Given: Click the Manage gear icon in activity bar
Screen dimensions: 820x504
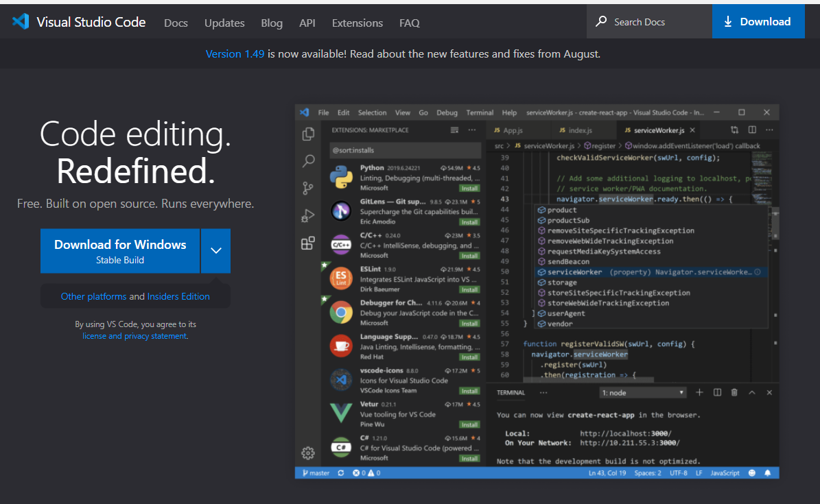Looking at the screenshot, I should pyautogui.click(x=308, y=453).
